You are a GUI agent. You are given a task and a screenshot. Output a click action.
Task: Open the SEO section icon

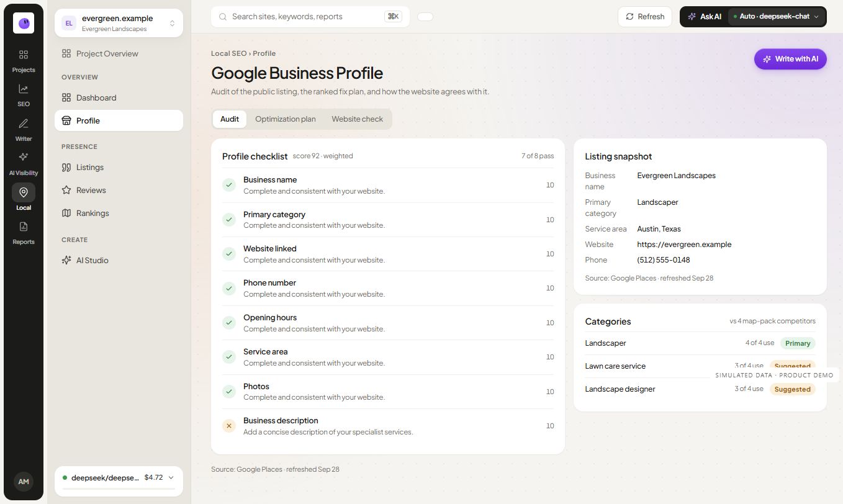24,95
